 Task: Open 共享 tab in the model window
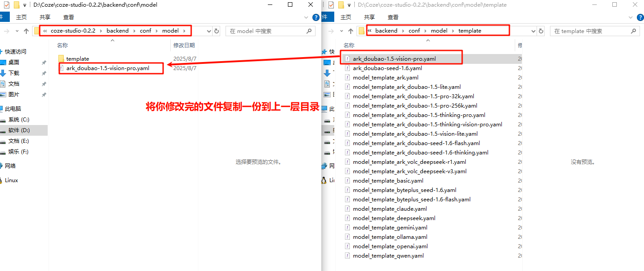[x=45, y=17]
